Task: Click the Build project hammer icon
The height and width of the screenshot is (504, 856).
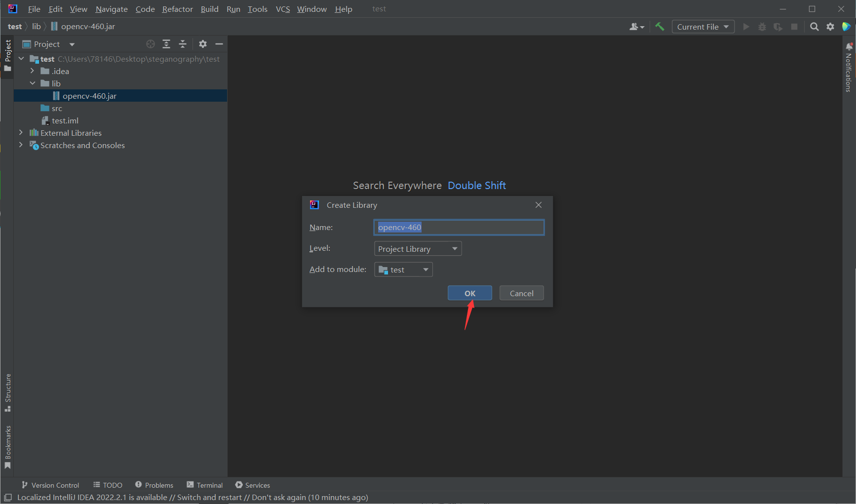Action: (660, 27)
